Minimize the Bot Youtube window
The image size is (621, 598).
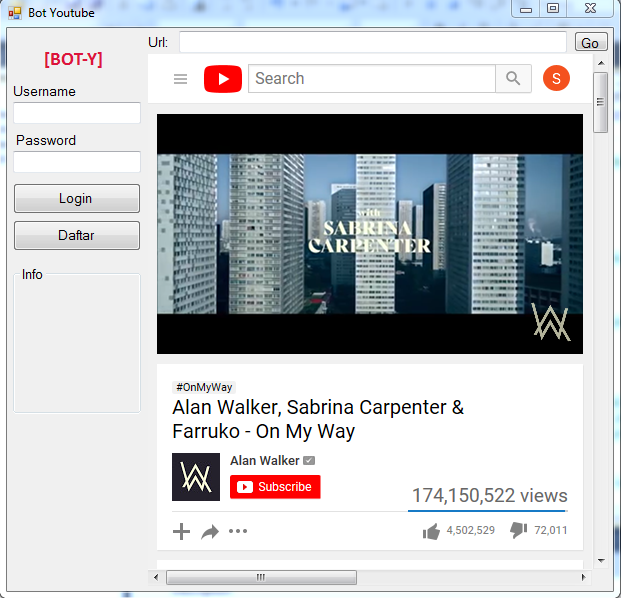[x=526, y=9]
